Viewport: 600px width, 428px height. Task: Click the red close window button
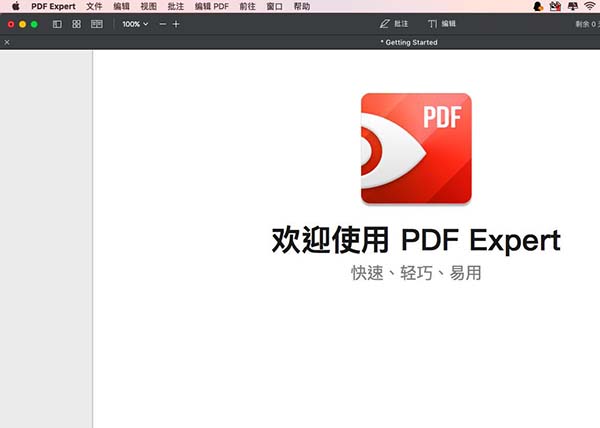11,24
